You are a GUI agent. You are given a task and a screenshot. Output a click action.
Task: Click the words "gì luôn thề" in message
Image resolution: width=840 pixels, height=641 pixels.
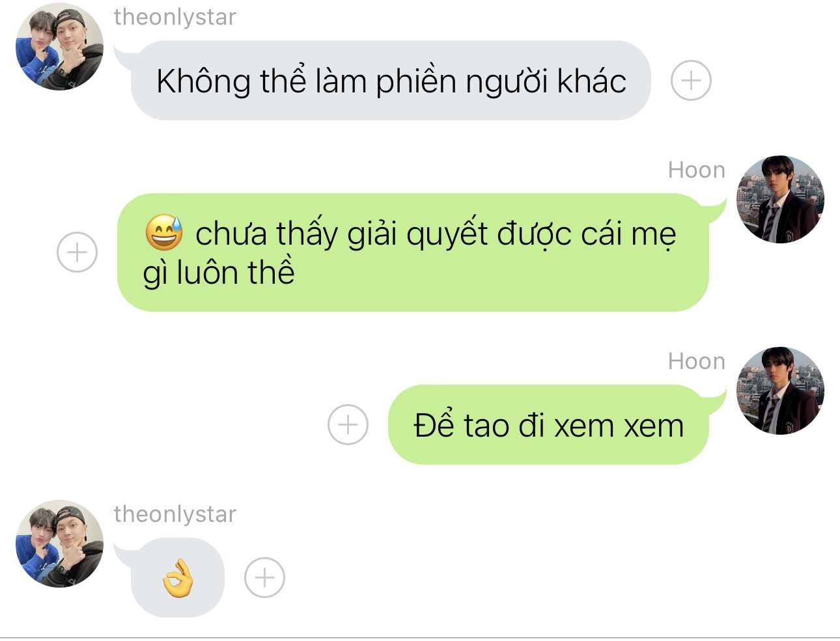pyautogui.click(x=219, y=273)
